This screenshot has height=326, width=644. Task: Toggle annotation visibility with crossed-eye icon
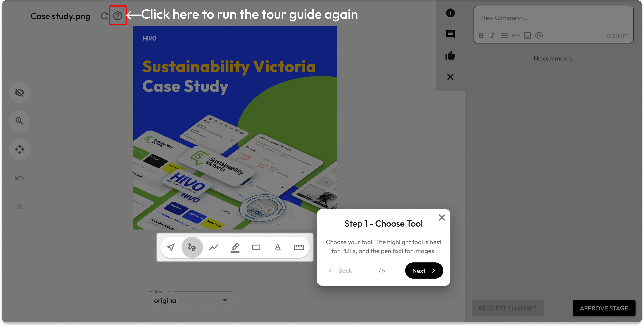tap(19, 92)
